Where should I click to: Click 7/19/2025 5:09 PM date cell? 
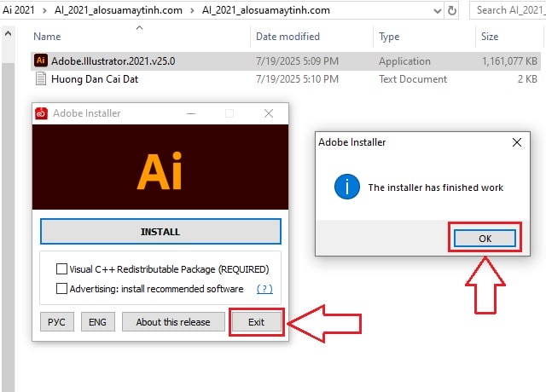click(297, 61)
